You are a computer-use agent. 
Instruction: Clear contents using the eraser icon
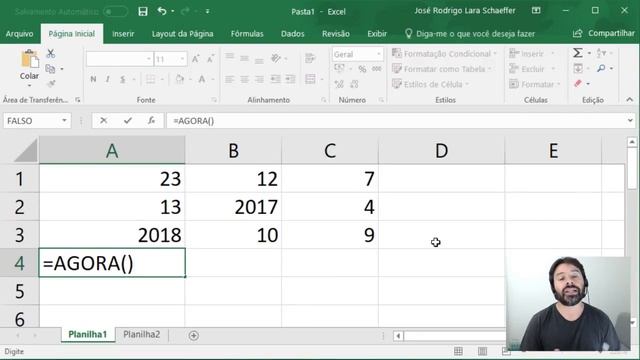click(578, 84)
